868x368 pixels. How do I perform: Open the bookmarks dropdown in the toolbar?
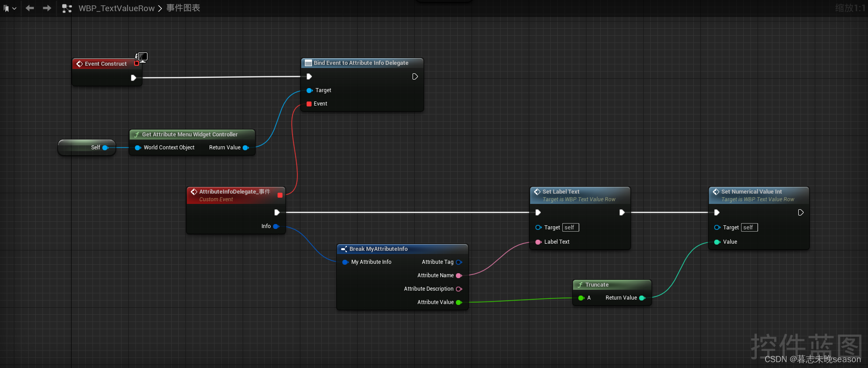(x=10, y=8)
